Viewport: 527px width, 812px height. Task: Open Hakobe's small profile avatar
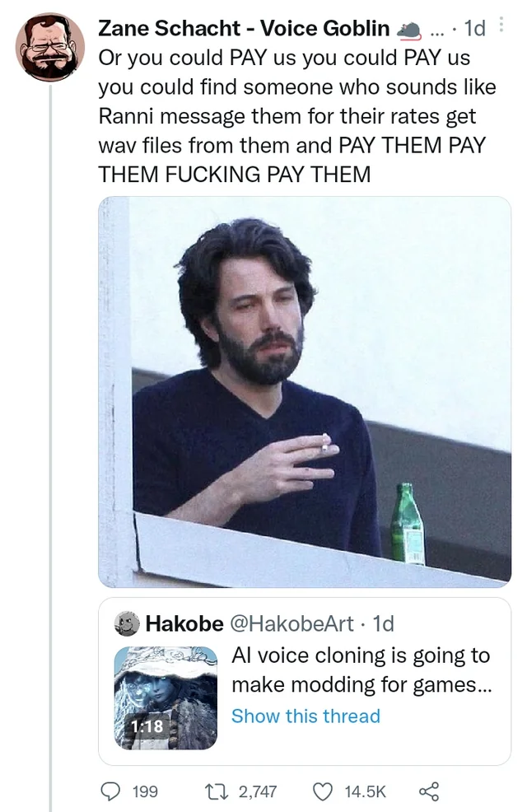click(127, 623)
